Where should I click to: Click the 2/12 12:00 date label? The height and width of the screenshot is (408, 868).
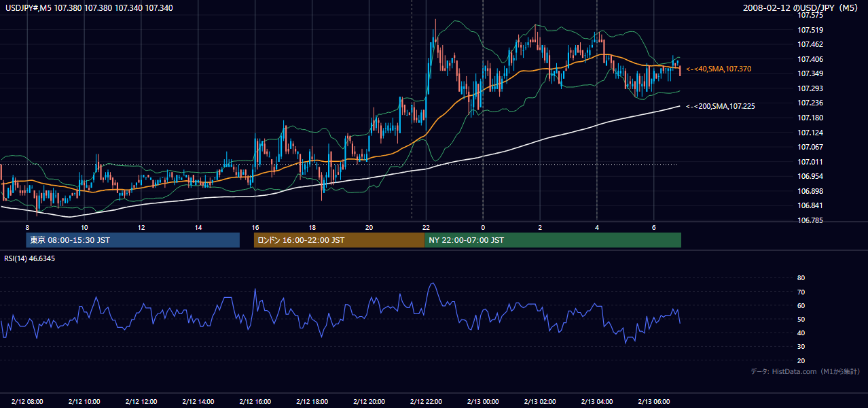click(x=141, y=401)
